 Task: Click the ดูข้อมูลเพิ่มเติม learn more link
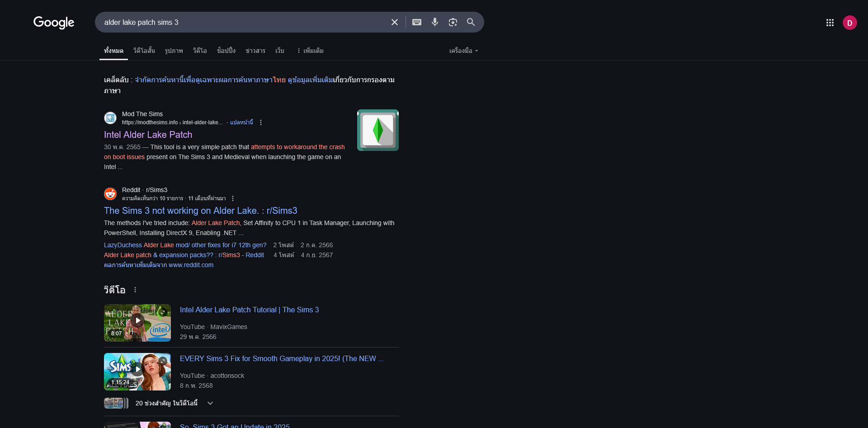pyautogui.click(x=310, y=80)
